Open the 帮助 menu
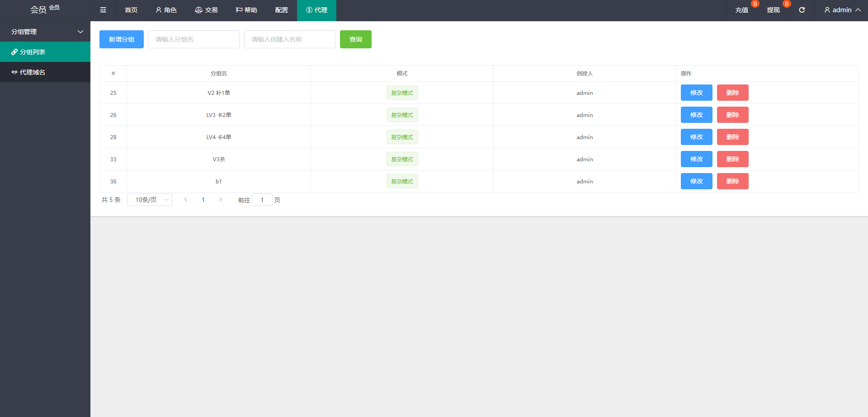The width and height of the screenshot is (868, 417). 246,10
